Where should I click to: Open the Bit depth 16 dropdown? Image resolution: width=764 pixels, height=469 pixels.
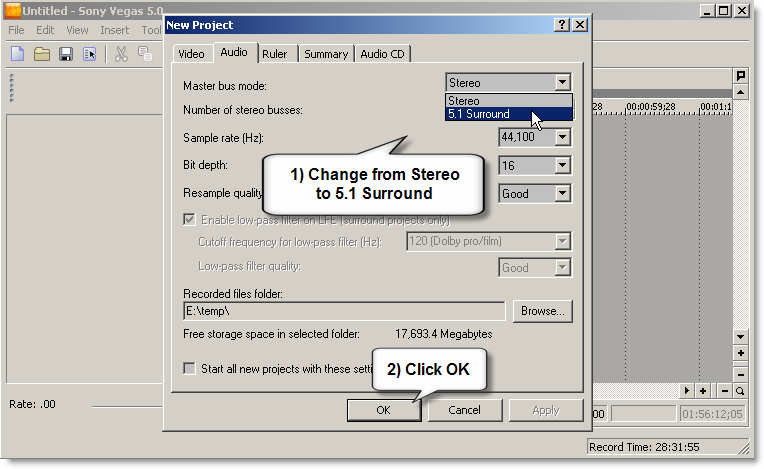562,166
